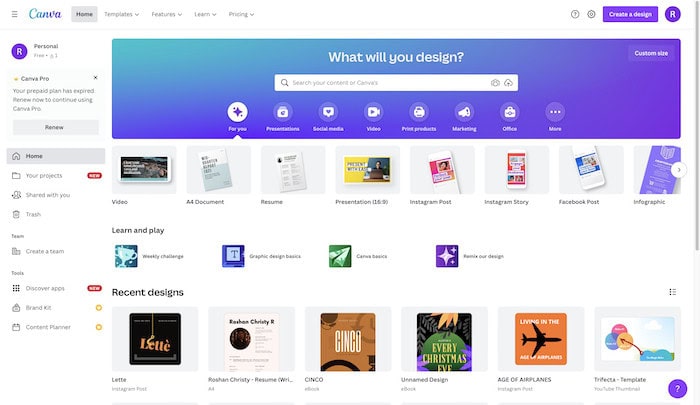This screenshot has height=405, width=700.
Task: Show next design types with right arrow
Action: [679, 170]
